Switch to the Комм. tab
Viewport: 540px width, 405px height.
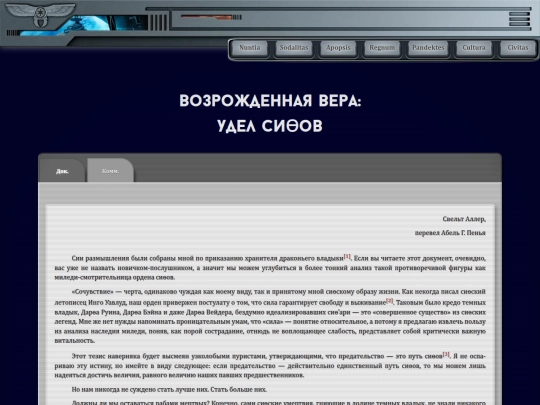pos(111,171)
